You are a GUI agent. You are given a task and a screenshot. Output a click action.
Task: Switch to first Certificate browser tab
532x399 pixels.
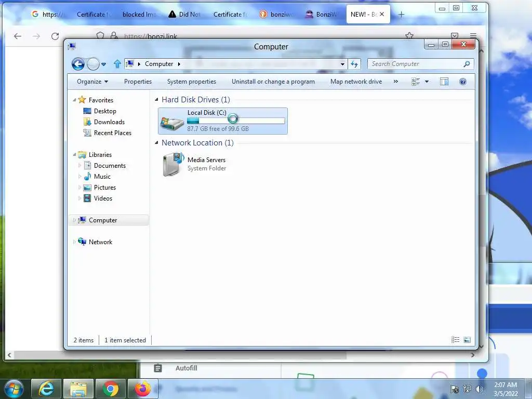click(x=91, y=14)
